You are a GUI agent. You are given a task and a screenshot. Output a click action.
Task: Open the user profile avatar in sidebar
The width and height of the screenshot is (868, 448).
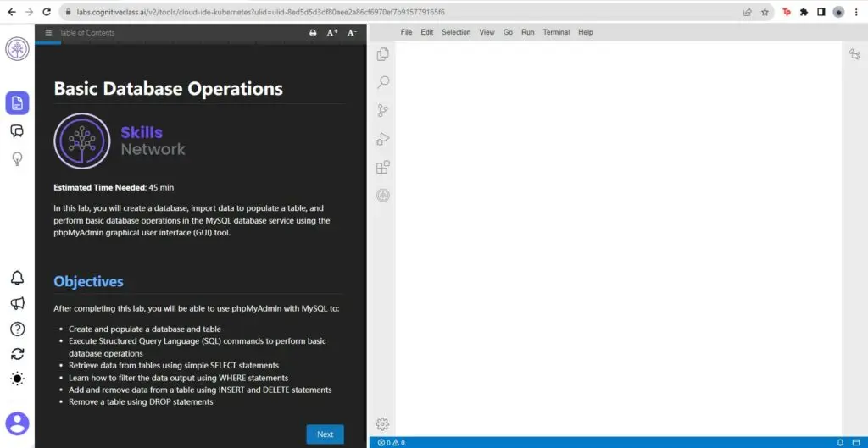(17, 423)
